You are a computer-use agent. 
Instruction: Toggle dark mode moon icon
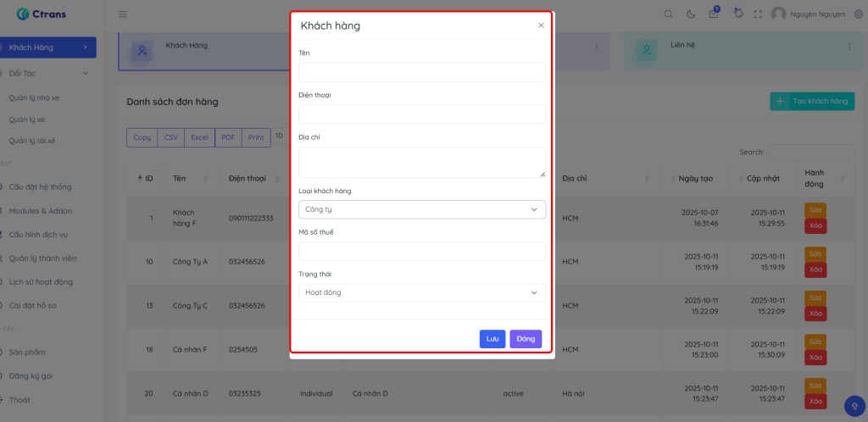(691, 14)
